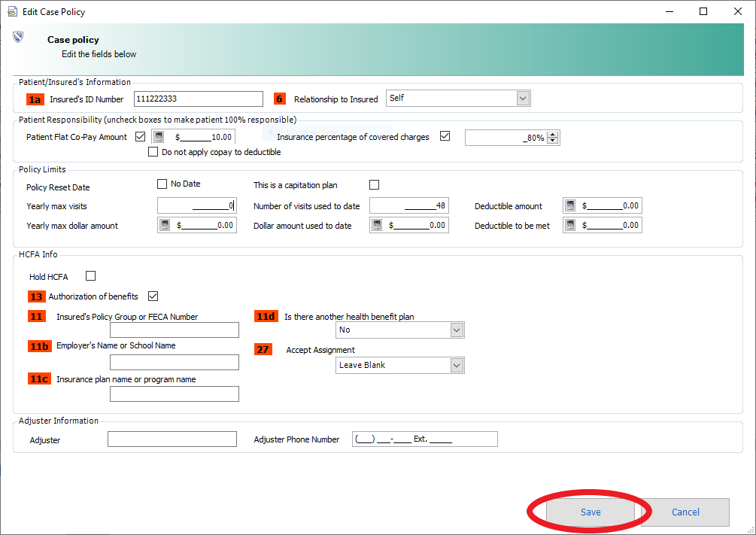Screen dimensions: 756x535
Task: Open calculator for Patient Flat Co-Pay Amount
Action: [159, 137]
